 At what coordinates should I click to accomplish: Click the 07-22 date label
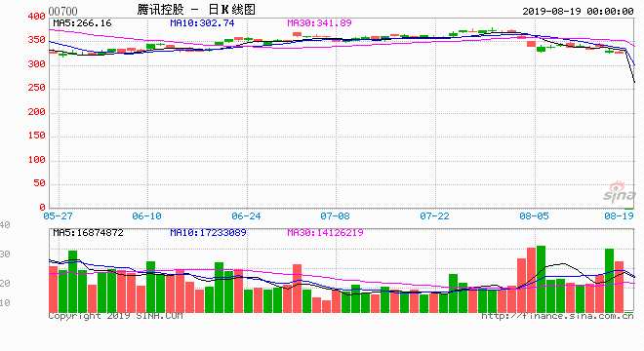(x=434, y=215)
